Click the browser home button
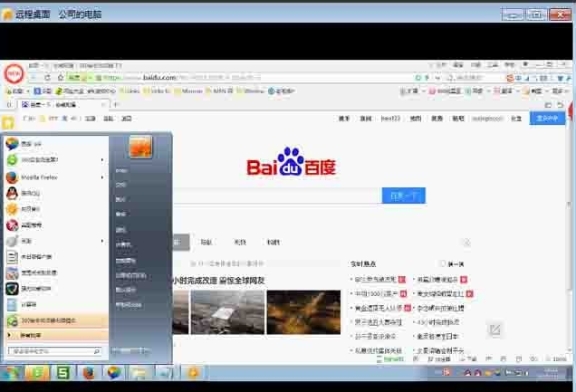The image size is (576, 392). pos(61,78)
